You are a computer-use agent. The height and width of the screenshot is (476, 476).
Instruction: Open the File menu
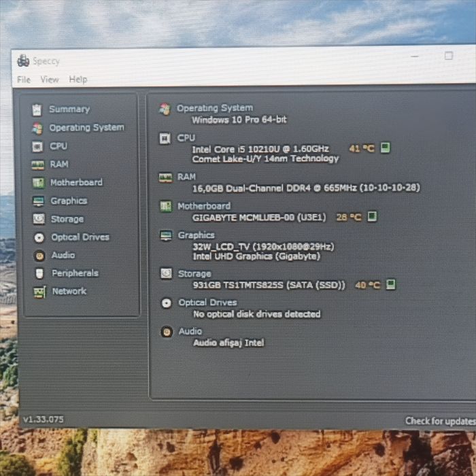pyautogui.click(x=24, y=80)
